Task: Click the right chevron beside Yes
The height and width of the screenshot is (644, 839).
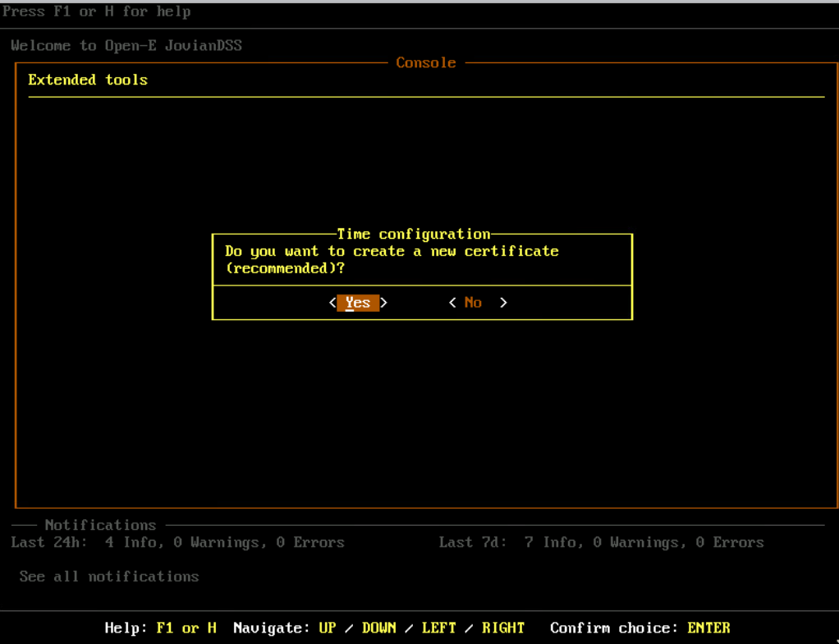Action: 383,302
